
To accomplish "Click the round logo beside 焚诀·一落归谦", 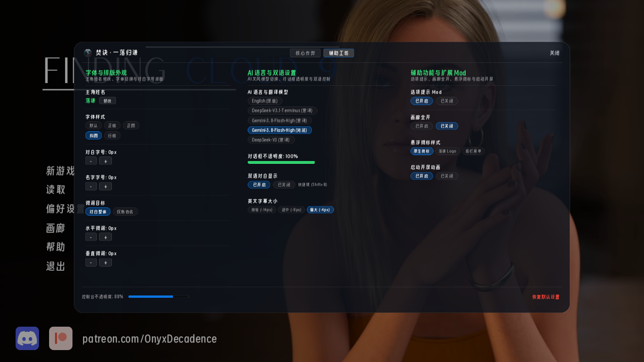I will click(x=88, y=53).
